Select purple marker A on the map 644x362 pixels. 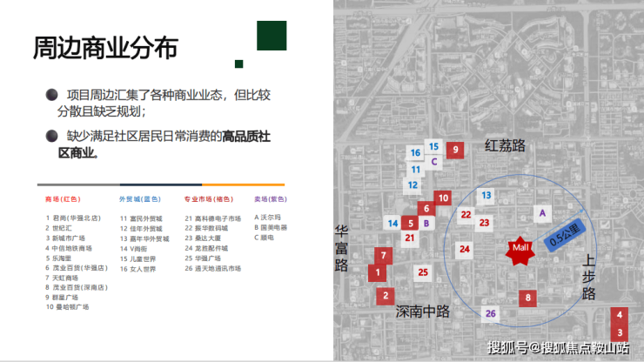(542, 211)
